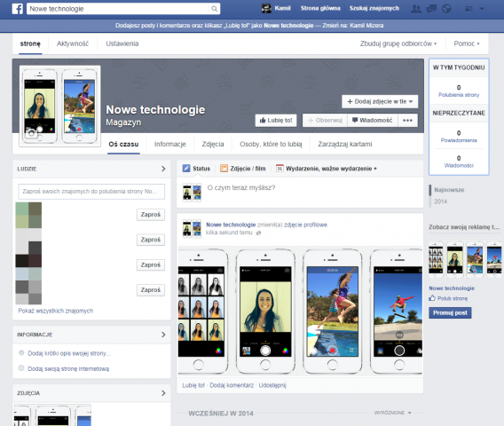Click the Wiadomość button
Screen dimensions: 504x426
tap(372, 120)
